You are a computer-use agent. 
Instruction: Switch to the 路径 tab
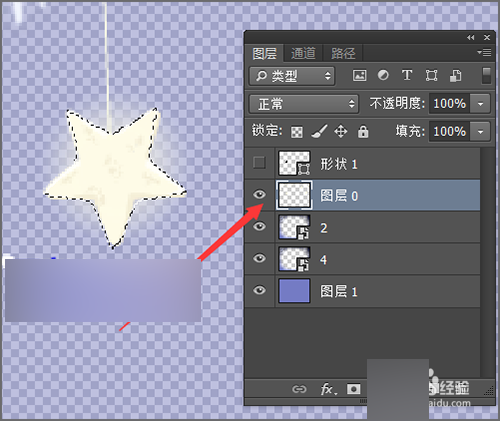click(x=343, y=53)
